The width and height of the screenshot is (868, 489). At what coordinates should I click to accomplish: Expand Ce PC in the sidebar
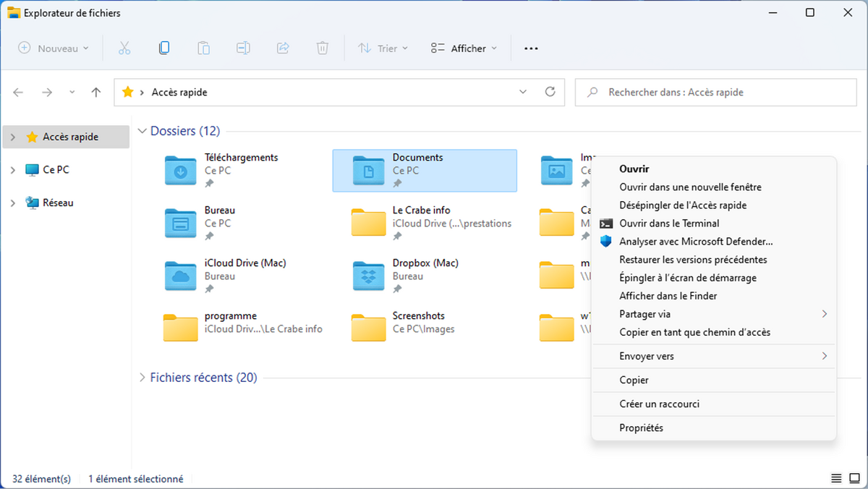tap(13, 170)
